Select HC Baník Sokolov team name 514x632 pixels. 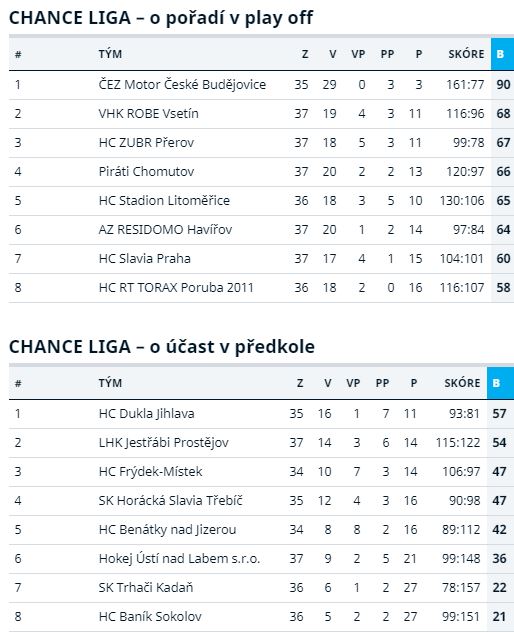click(150, 617)
